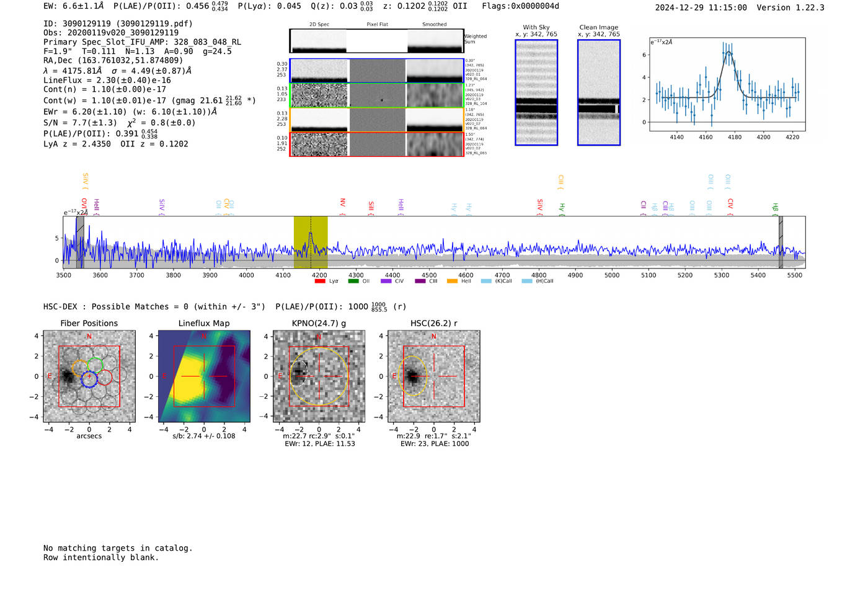Open the KPNO(24.7) g image

[x=319, y=376]
